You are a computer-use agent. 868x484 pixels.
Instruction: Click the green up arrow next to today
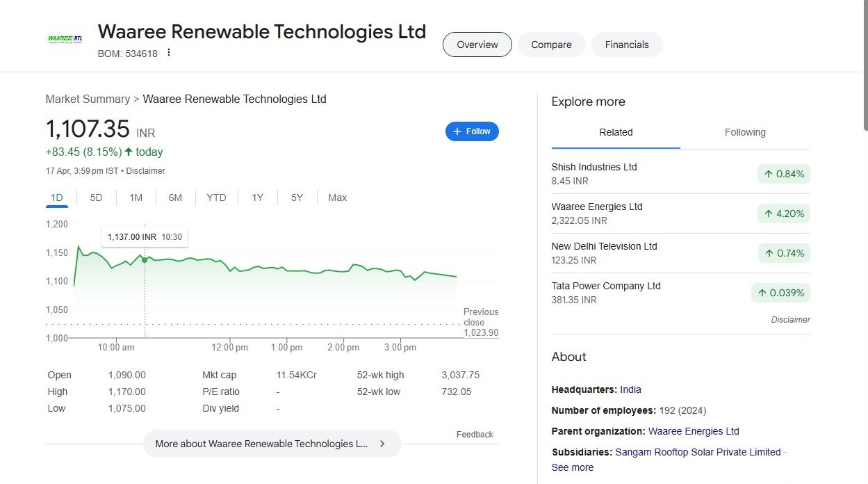129,152
